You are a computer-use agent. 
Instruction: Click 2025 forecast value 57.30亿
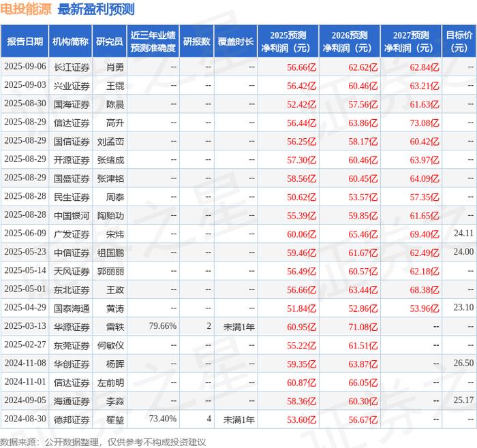pyautogui.click(x=301, y=160)
